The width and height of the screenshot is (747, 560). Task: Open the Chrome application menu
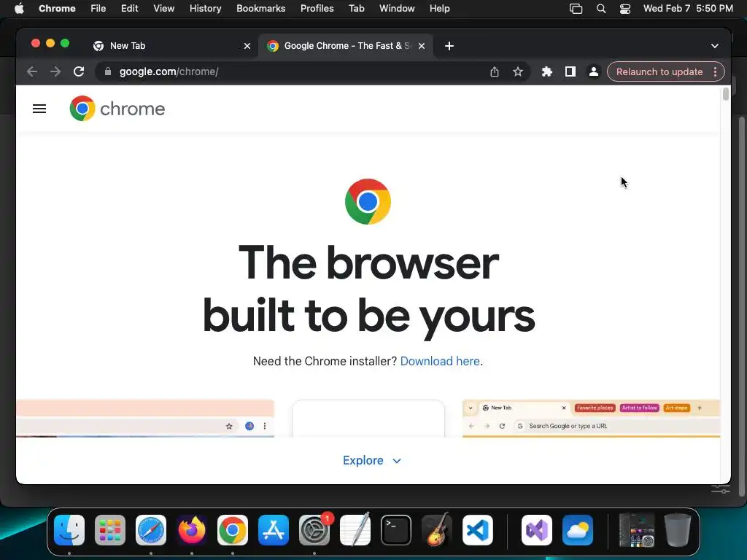(x=57, y=8)
